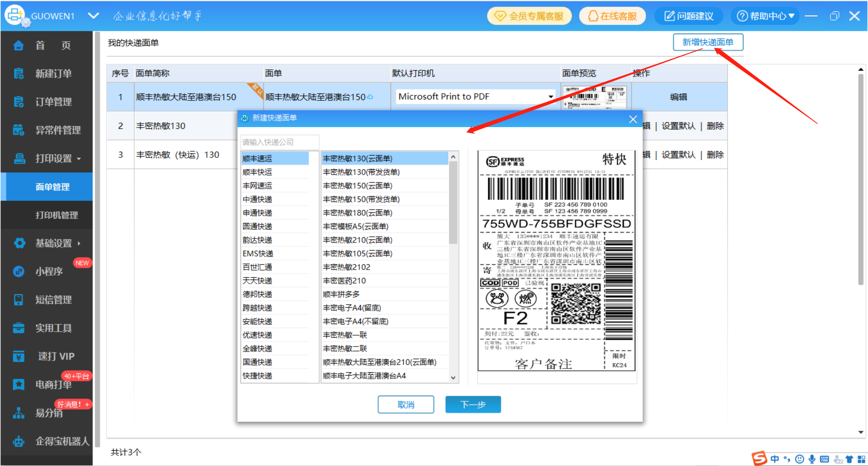Select 圆通快递 in the courier list

tap(275, 226)
